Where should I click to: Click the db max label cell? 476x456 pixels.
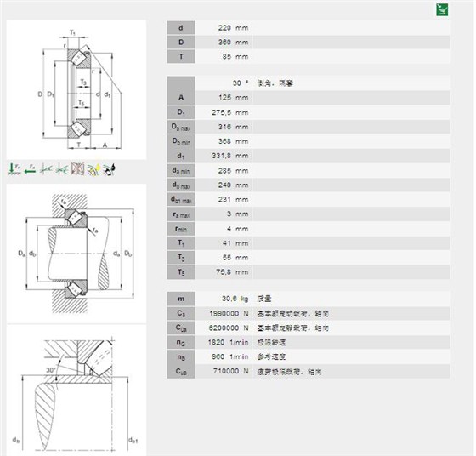point(181,185)
